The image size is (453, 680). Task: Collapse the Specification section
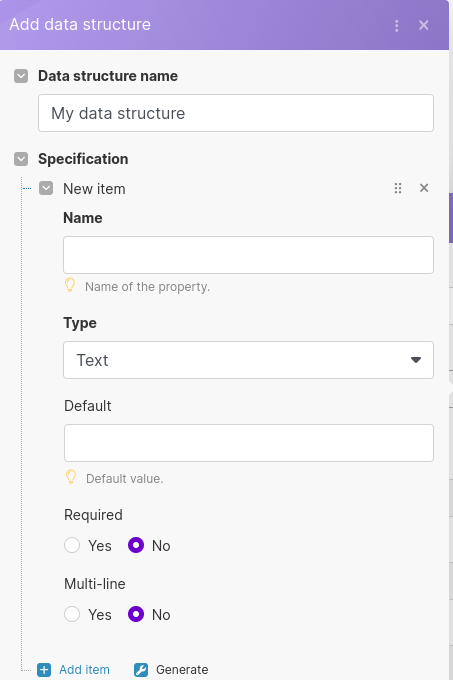(21, 159)
